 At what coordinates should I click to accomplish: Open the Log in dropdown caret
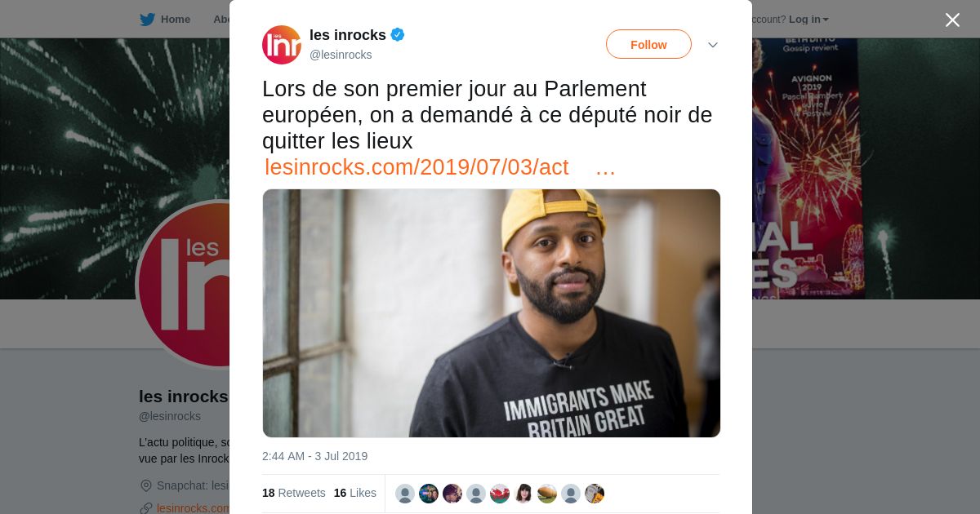[826, 20]
